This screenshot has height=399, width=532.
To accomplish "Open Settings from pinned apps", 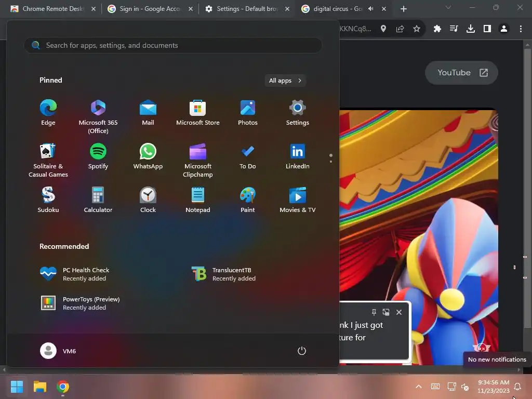I will tap(298, 113).
